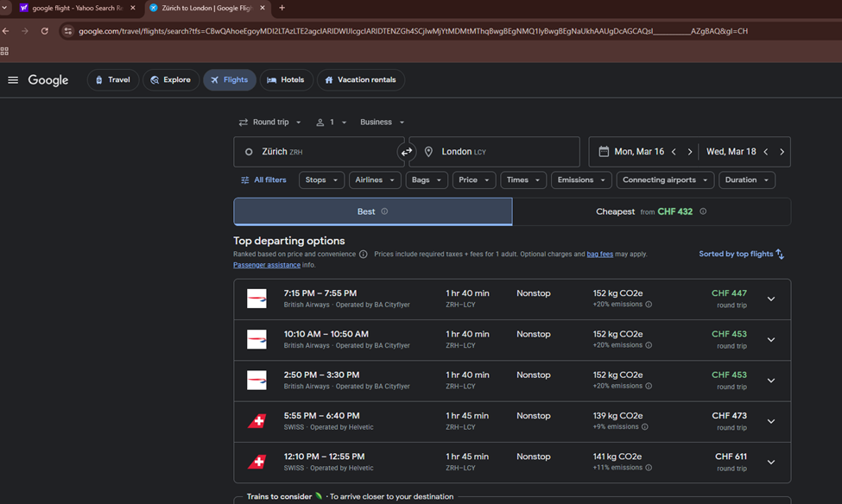Open the Business class dropdown
Viewport: 842px width, 504px height.
382,123
